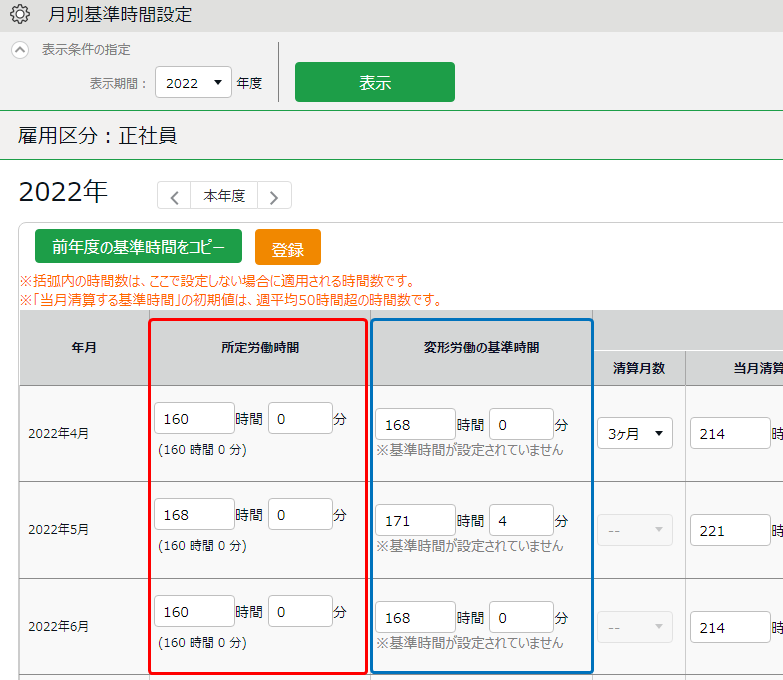Click 変形労働 minutes field 4 for 2022年5月

point(521,520)
